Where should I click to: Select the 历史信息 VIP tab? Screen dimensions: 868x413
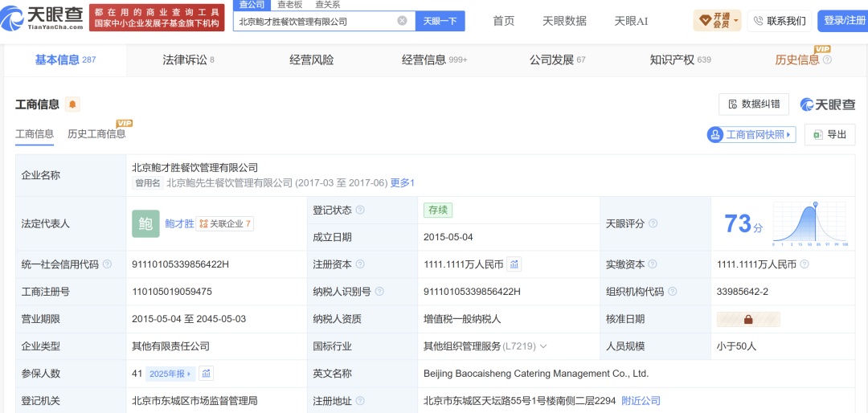(797, 59)
